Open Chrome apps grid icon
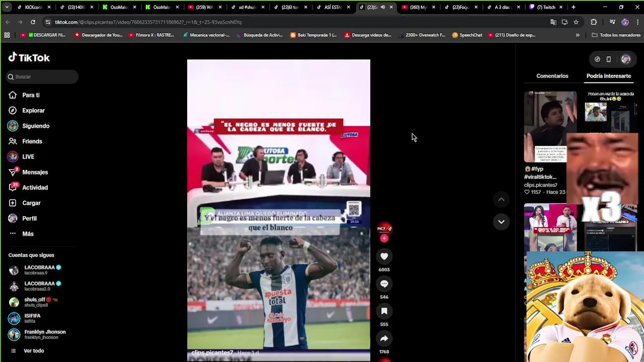644x362 pixels. click(7, 35)
